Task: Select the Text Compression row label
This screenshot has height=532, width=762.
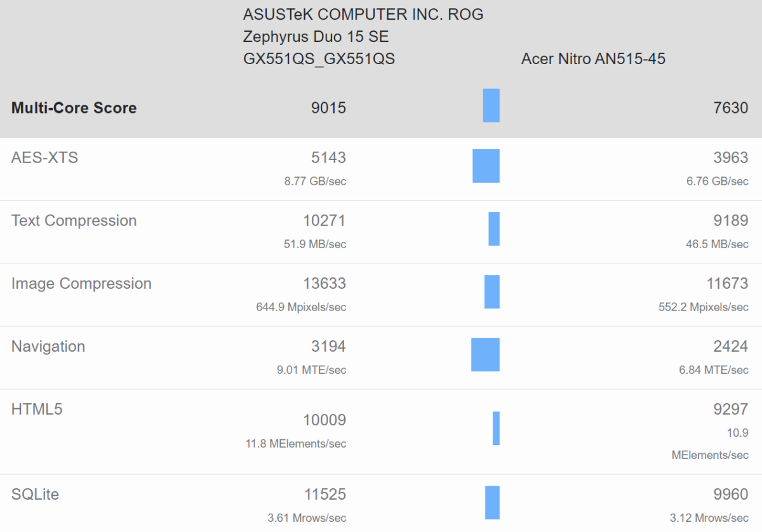Action: click(74, 220)
